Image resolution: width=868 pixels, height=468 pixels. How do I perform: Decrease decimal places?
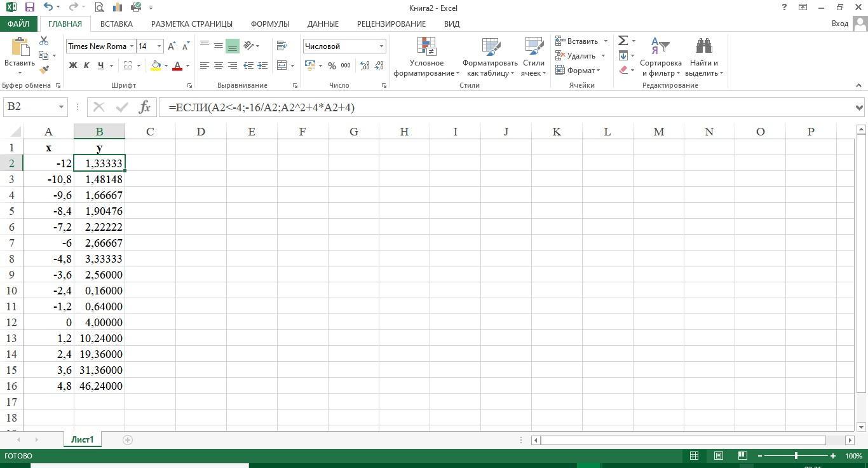pos(379,65)
